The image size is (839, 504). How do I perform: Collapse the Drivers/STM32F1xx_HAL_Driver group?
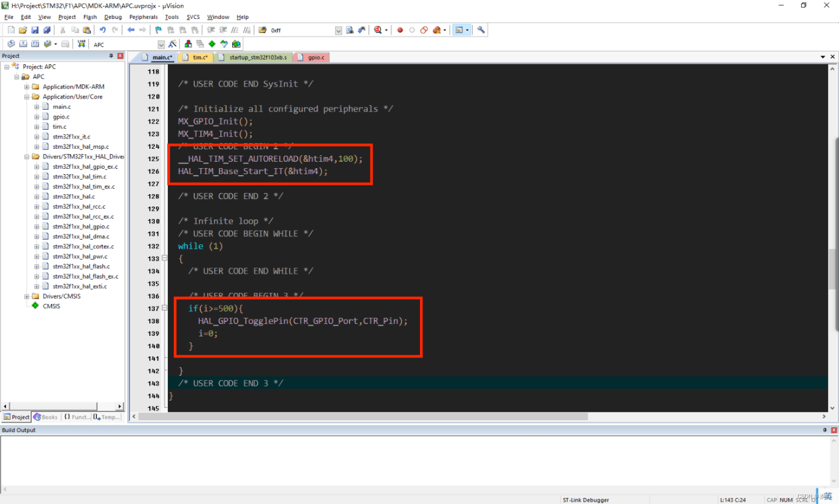27,157
